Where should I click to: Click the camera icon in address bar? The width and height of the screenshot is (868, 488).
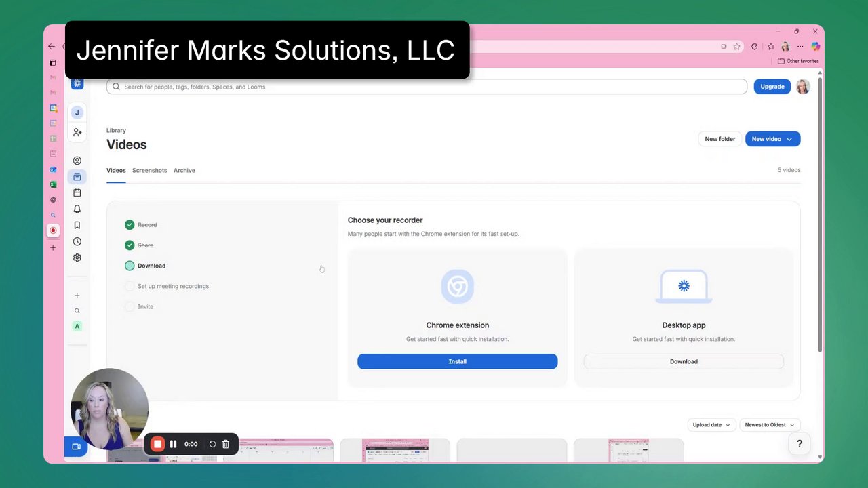click(724, 47)
